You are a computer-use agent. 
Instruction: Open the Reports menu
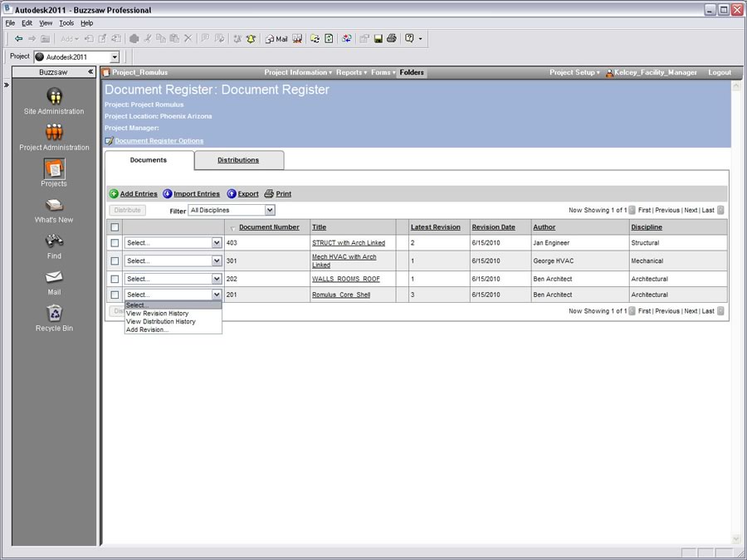[352, 72]
